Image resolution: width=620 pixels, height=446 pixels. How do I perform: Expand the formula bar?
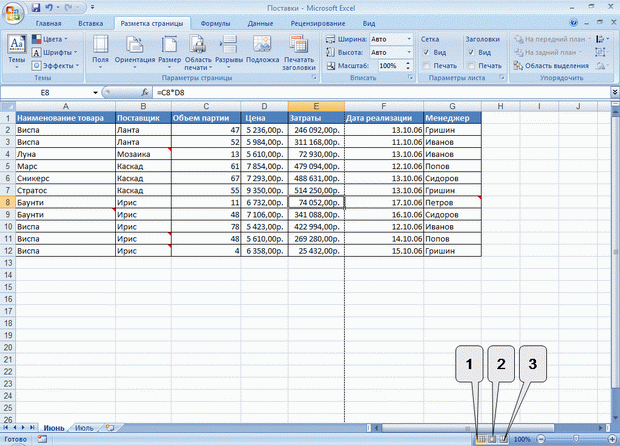tap(615, 93)
